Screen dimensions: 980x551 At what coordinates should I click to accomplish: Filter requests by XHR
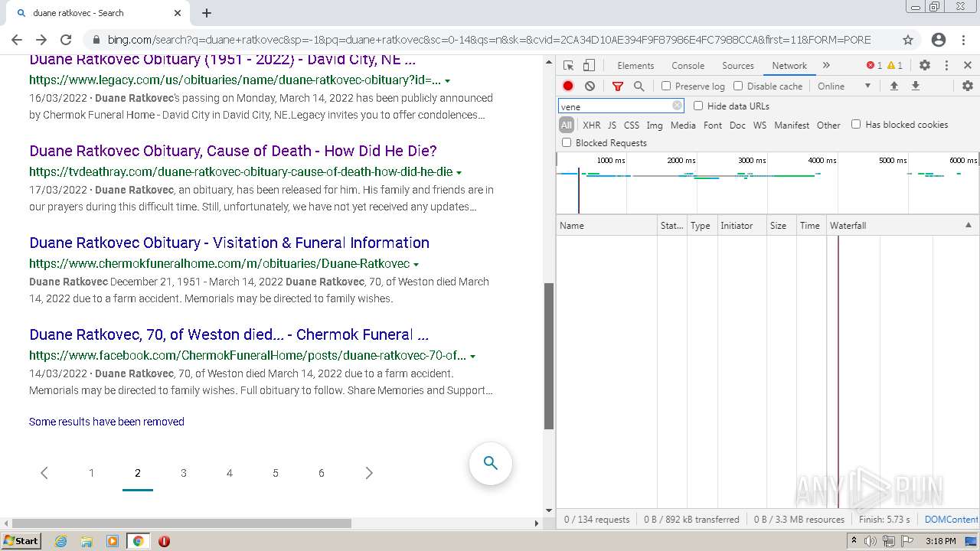point(592,125)
